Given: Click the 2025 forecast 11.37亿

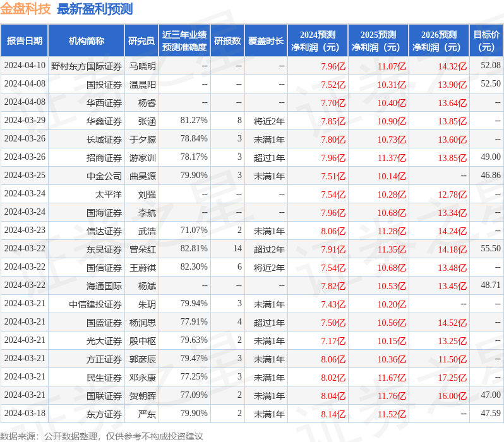Looking at the screenshot, I should pyautogui.click(x=392, y=158).
